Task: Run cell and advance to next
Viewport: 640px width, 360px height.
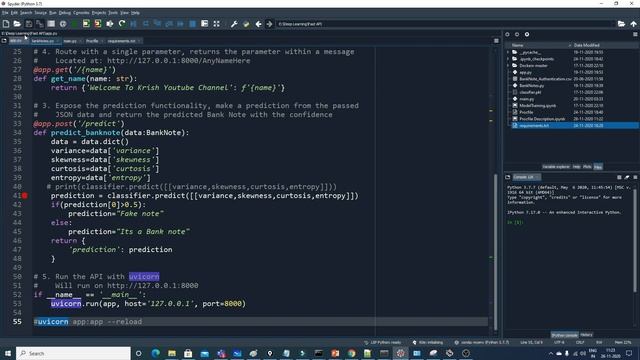Action: (98, 24)
